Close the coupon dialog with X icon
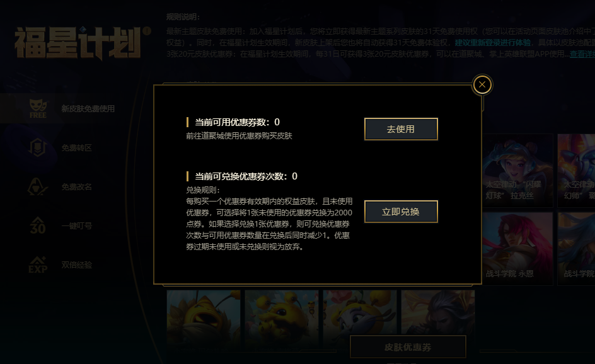 [x=482, y=84]
